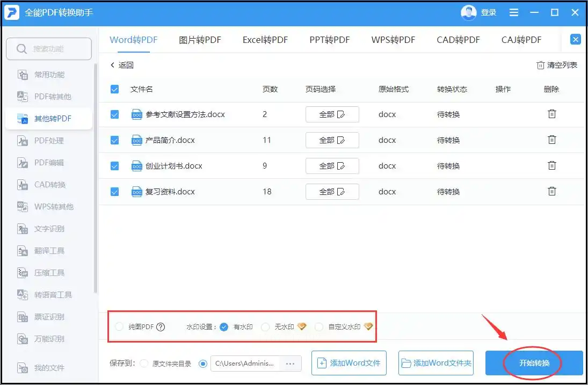The height and width of the screenshot is (385, 588).
Task: Switch to CAJ转PDF tab
Action: click(521, 40)
